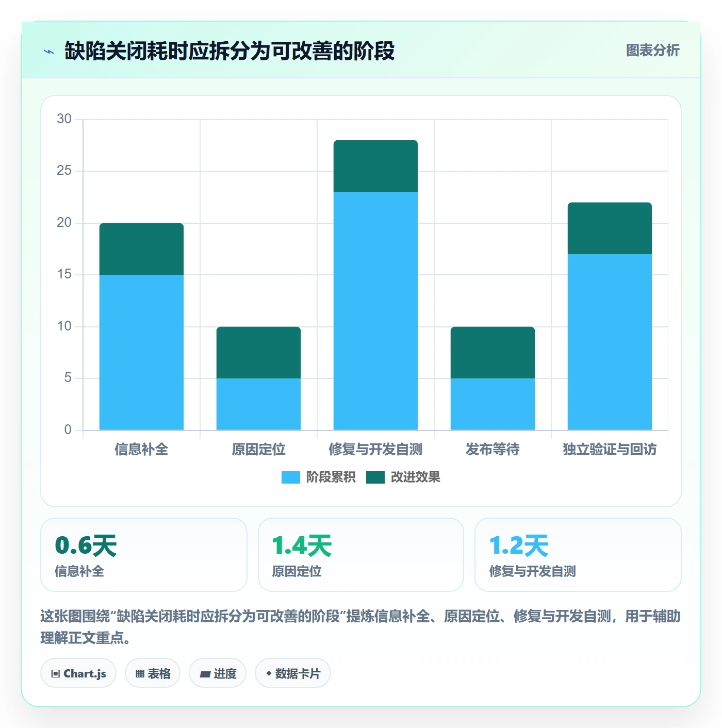722x728 pixels.
Task: Click the title 缺陷关闭耗时应拆分为可改善的阶段
Action: (x=229, y=51)
